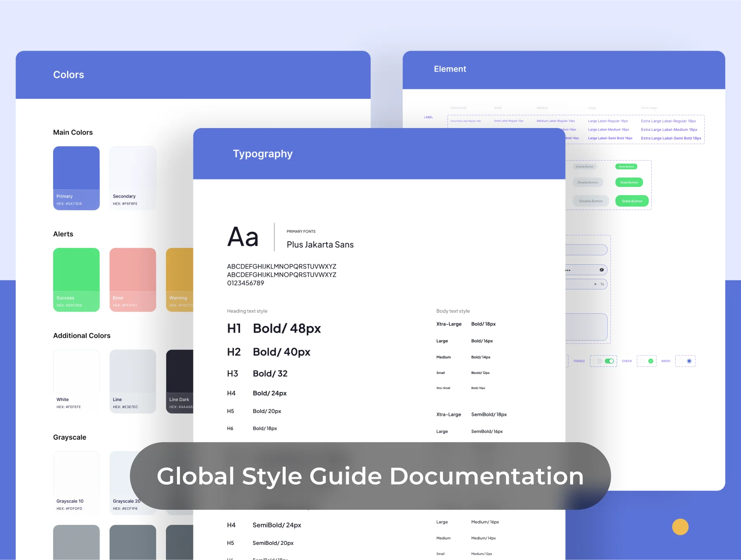
Task: Click the PRIMARY FONTS label
Action: (301, 231)
